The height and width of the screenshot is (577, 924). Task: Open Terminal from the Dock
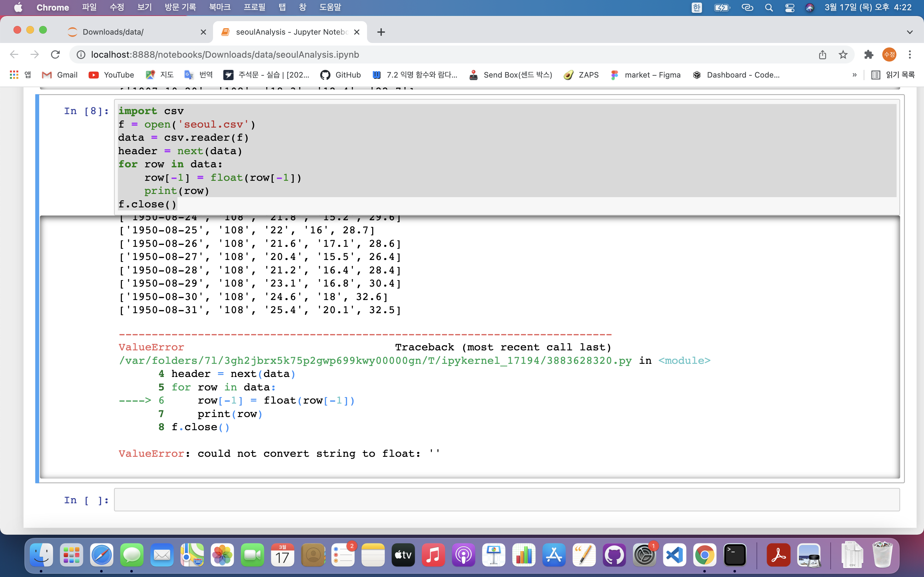pyautogui.click(x=735, y=555)
